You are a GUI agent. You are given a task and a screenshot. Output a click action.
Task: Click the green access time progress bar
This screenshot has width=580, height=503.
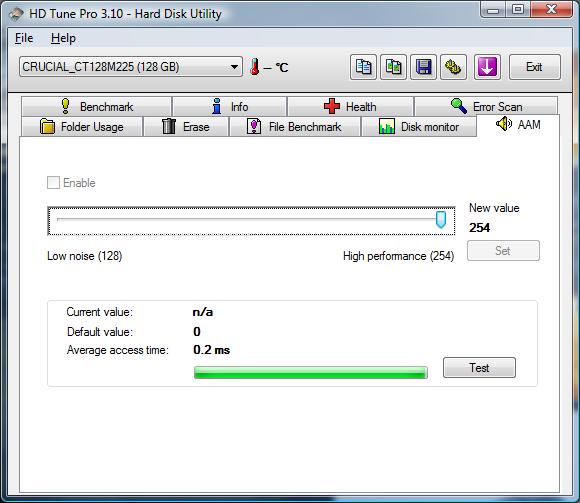(x=311, y=372)
